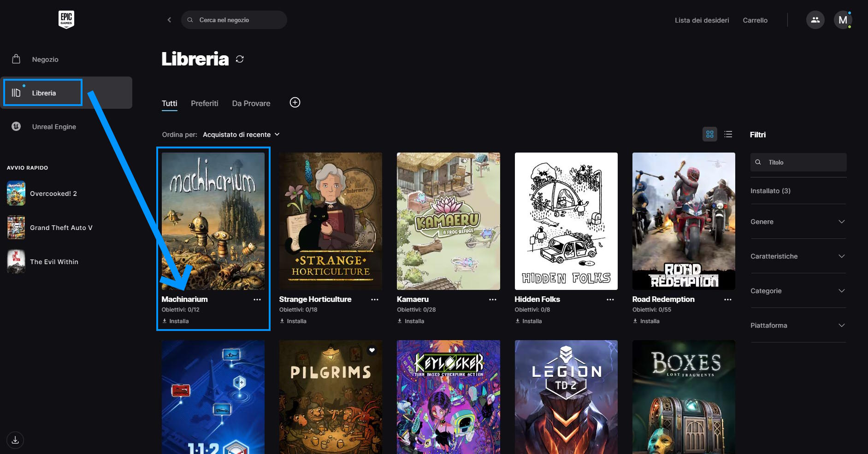
Task: Open Strange Horticulture three-dot menu
Action: pos(375,300)
